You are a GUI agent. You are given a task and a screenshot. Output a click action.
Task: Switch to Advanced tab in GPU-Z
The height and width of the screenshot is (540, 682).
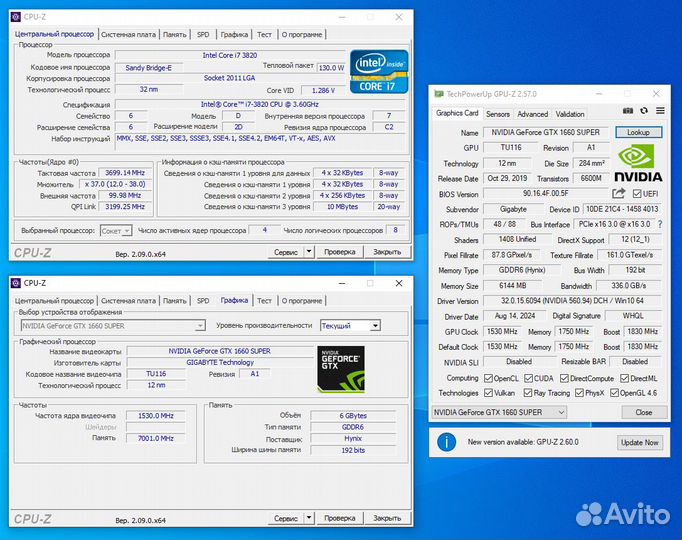point(532,114)
